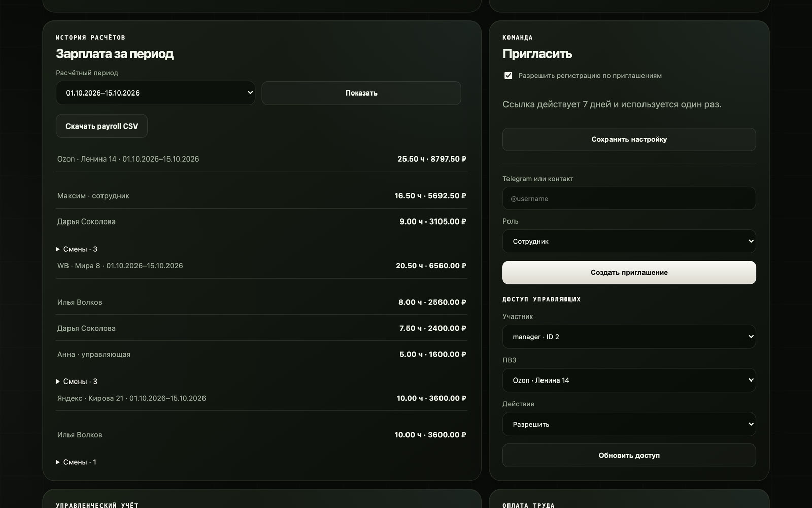Screen dimensions: 812x508
Task: Click Илья Волков row with 8.00 ч
Action: [261, 302]
